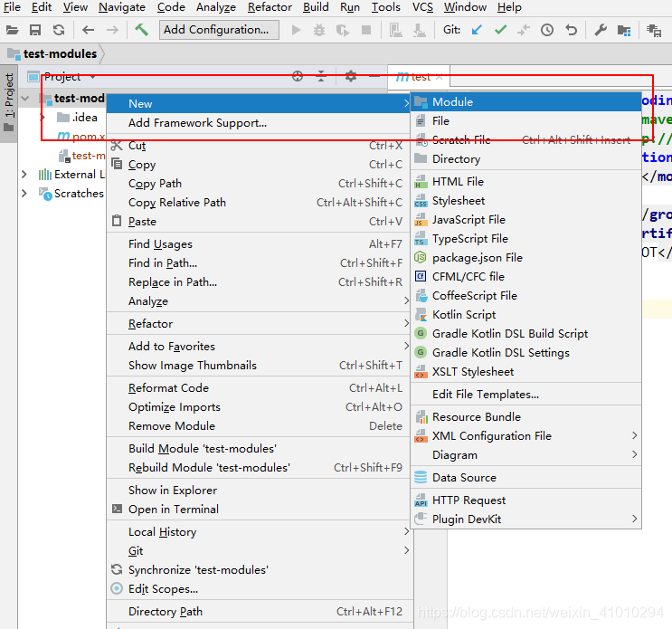Open the Refactor submenu in context menu

coord(259,324)
